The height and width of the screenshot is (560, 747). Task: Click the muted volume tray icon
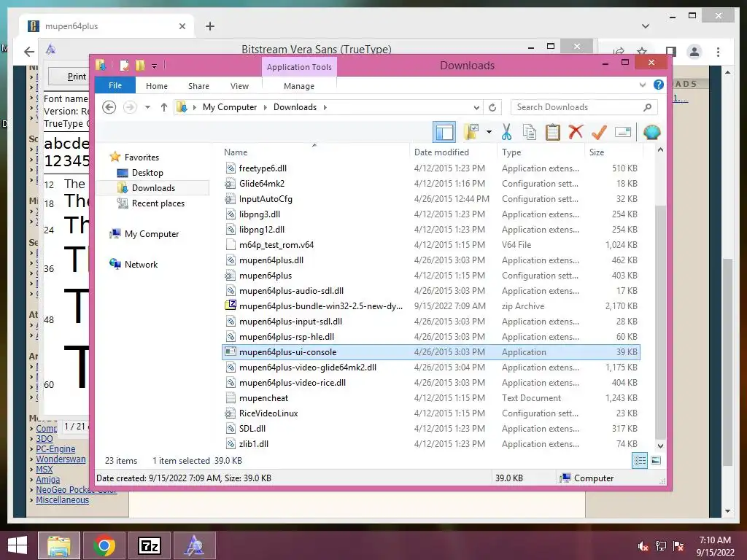[x=643, y=546]
